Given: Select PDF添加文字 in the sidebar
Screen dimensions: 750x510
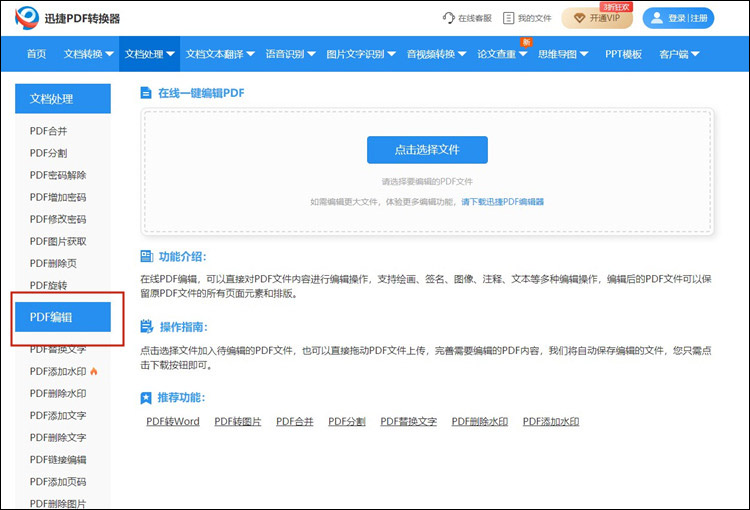Looking at the screenshot, I should [x=58, y=415].
